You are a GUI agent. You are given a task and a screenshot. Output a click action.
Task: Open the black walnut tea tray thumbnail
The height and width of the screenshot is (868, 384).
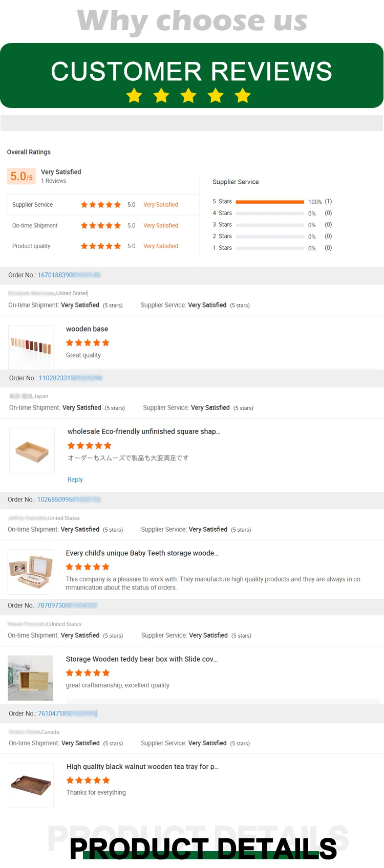[31, 785]
